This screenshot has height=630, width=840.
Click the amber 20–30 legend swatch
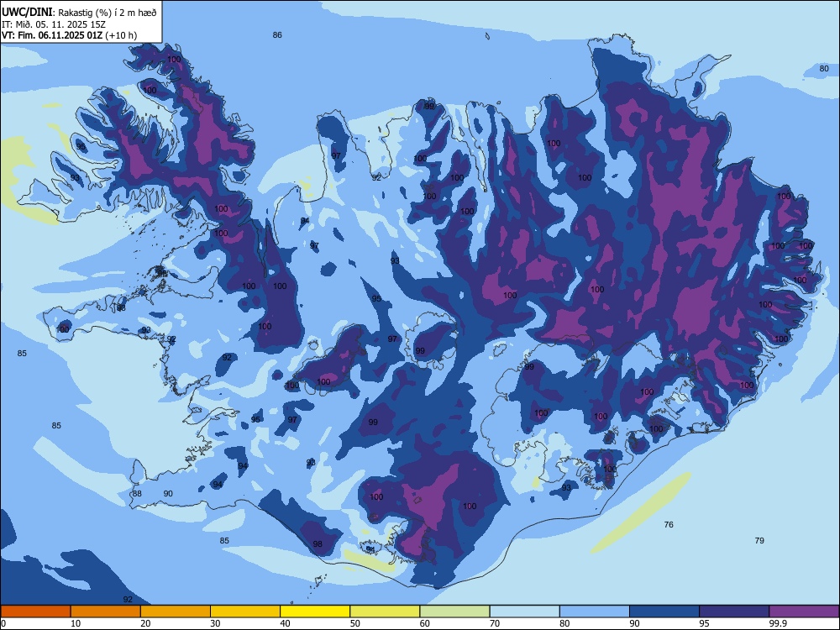(176, 612)
